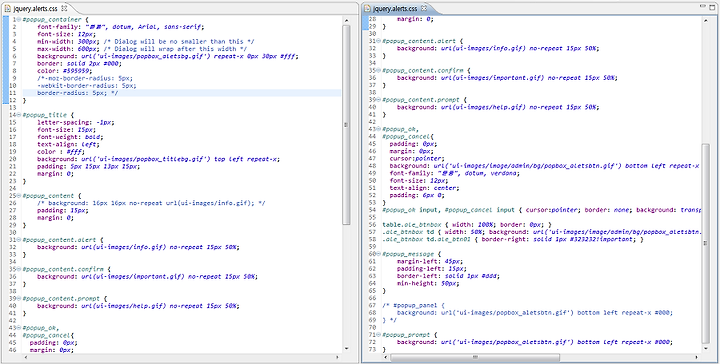Click right pane vertical scrollbar up arrow
This screenshot has height=364, width=720.
pos(706,20)
